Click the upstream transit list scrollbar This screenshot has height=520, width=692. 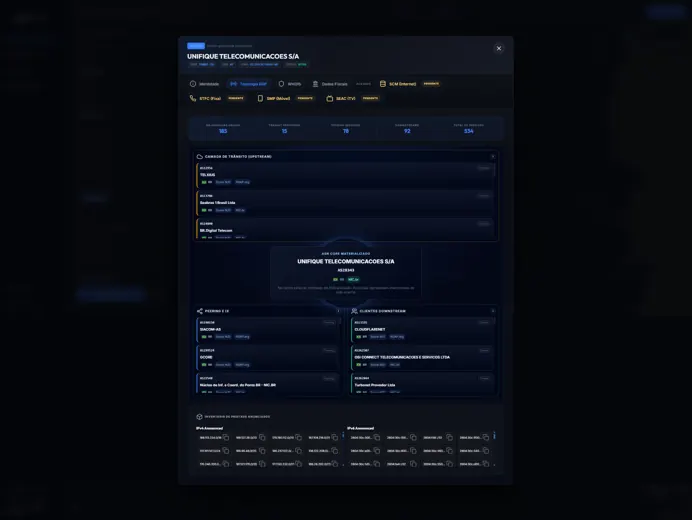tap(495, 170)
